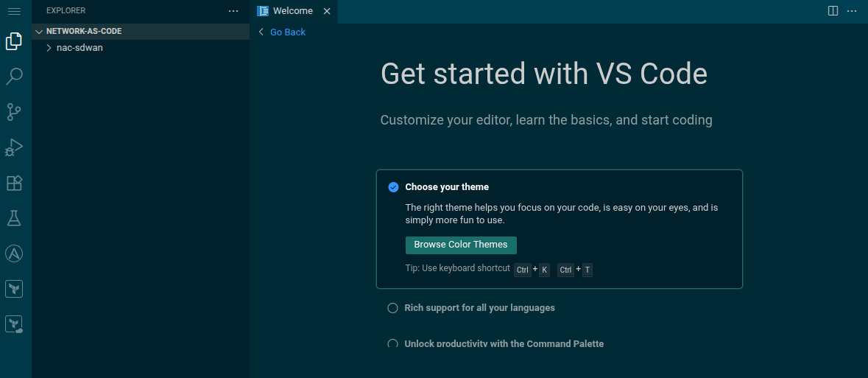Close the Welcome tab
The width and height of the screenshot is (868, 378).
coord(327,11)
